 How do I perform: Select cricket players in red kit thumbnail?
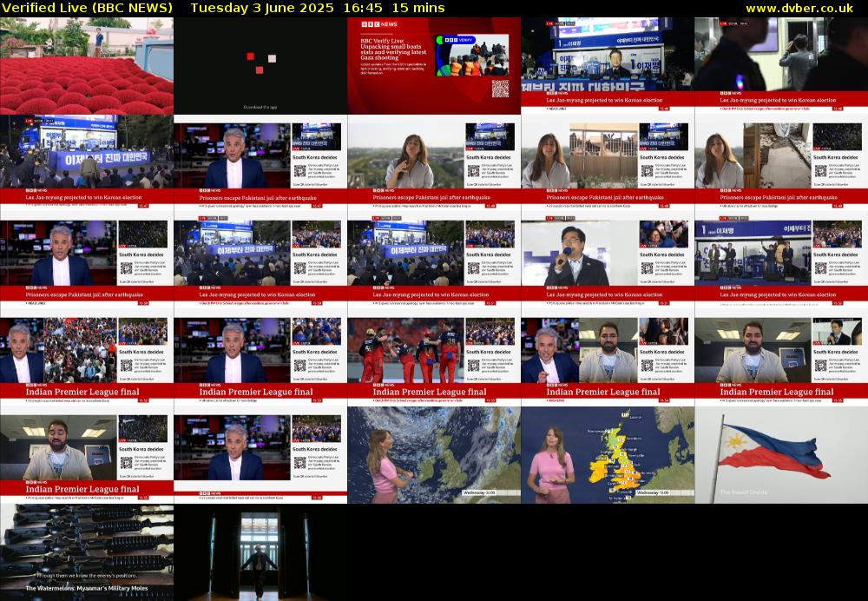[x=434, y=358]
